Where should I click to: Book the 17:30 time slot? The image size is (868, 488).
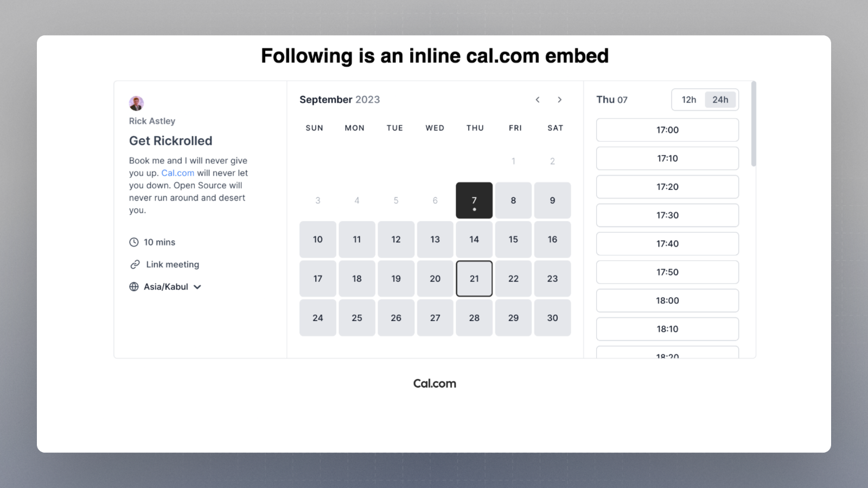[667, 215]
